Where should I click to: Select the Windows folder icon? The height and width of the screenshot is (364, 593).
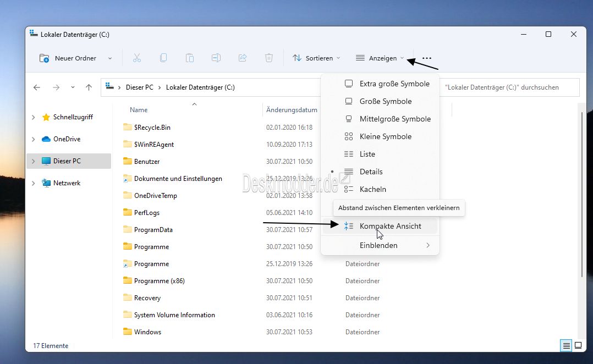(128, 332)
